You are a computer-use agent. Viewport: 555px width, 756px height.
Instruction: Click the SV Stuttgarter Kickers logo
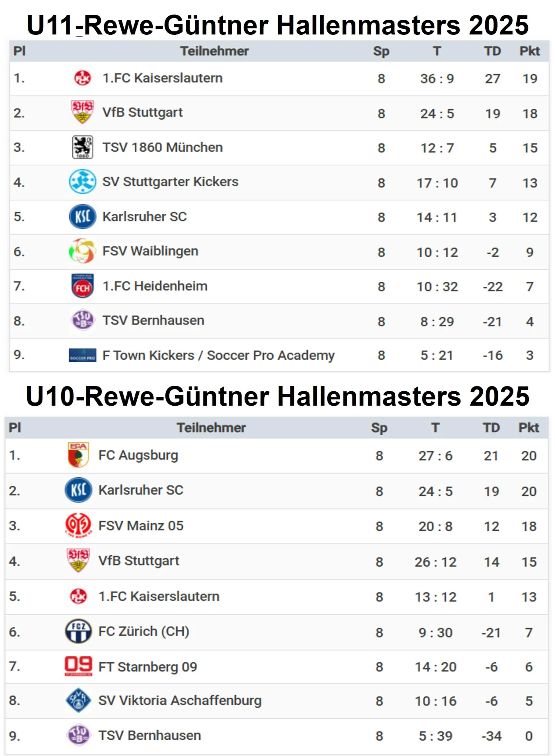point(82,182)
